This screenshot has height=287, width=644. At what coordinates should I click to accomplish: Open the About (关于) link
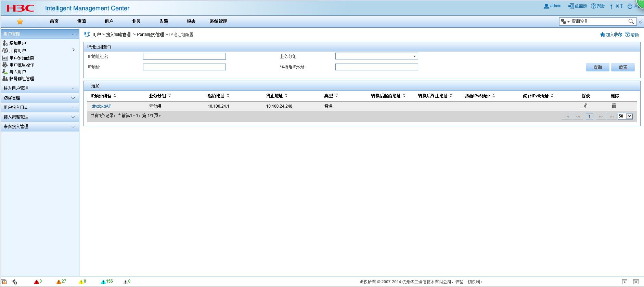coord(617,6)
